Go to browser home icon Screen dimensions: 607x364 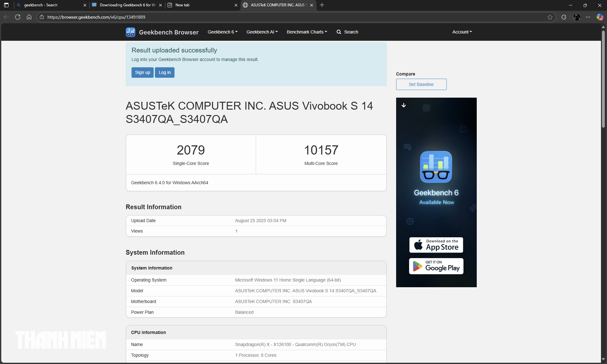coord(29,17)
